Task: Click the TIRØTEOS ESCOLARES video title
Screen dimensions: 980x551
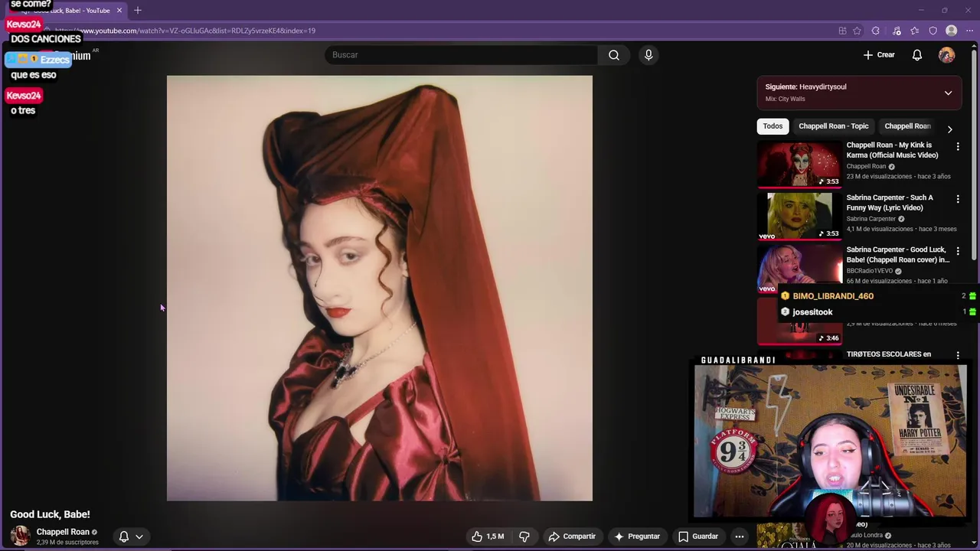Action: pos(889,354)
